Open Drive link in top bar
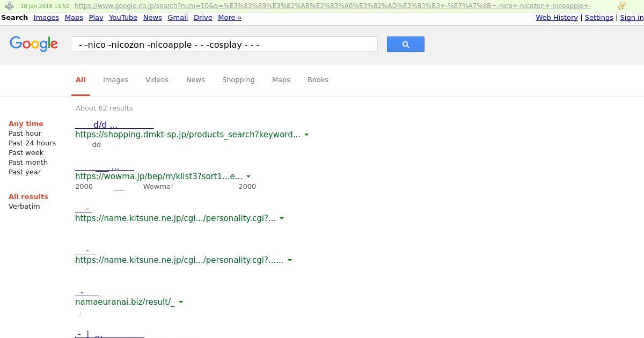Image resolution: width=644 pixels, height=338 pixels. (203, 18)
